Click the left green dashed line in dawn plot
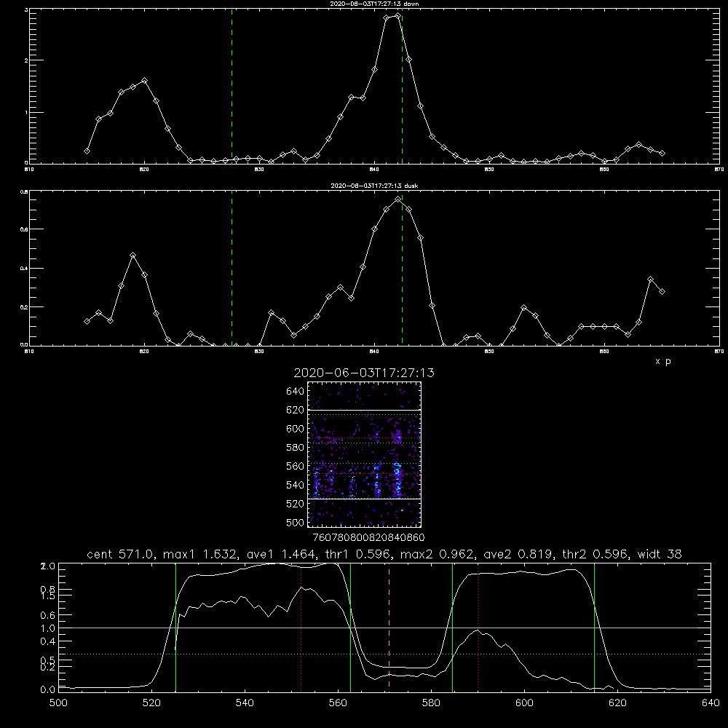Screen dimensions: 728x728 point(232,86)
